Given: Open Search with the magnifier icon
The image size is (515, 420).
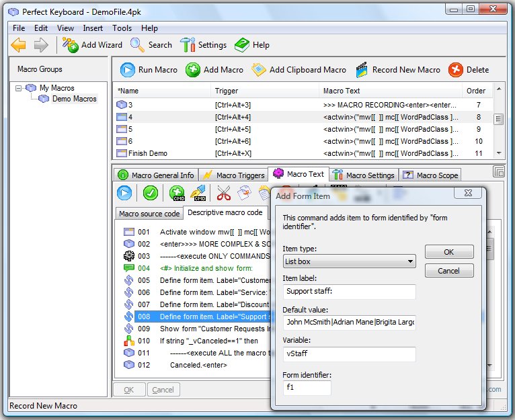Looking at the screenshot, I should (151, 44).
